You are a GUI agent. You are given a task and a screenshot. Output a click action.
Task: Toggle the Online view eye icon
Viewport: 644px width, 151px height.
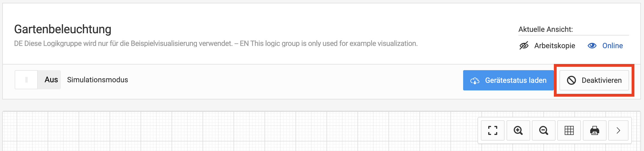(x=592, y=46)
